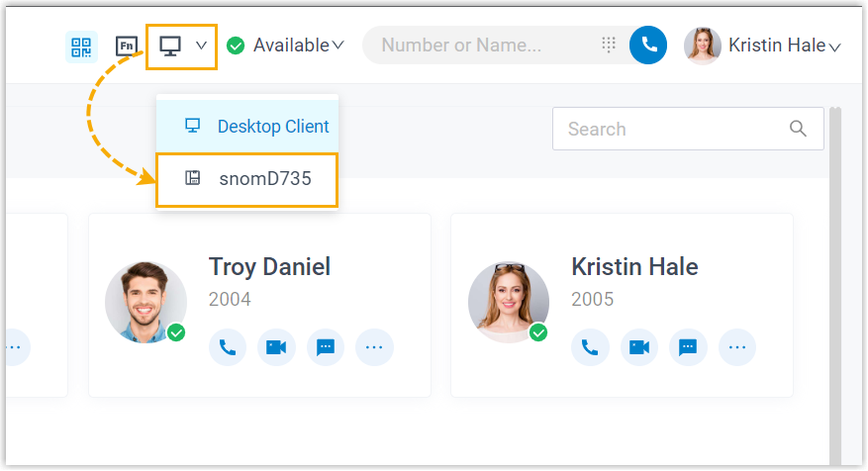Click the search magnifier icon
Screen dimensions: 868x471
click(798, 129)
